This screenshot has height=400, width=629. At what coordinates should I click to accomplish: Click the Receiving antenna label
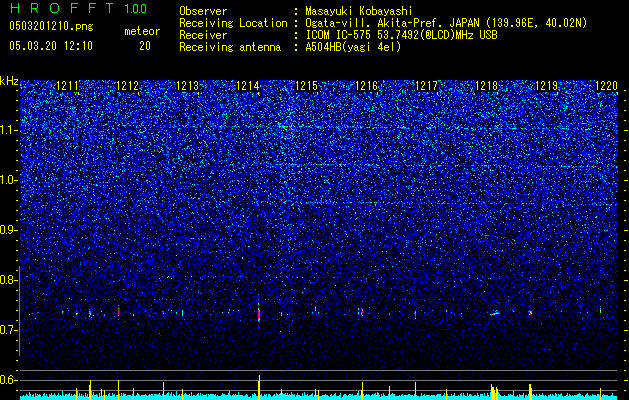pos(230,47)
